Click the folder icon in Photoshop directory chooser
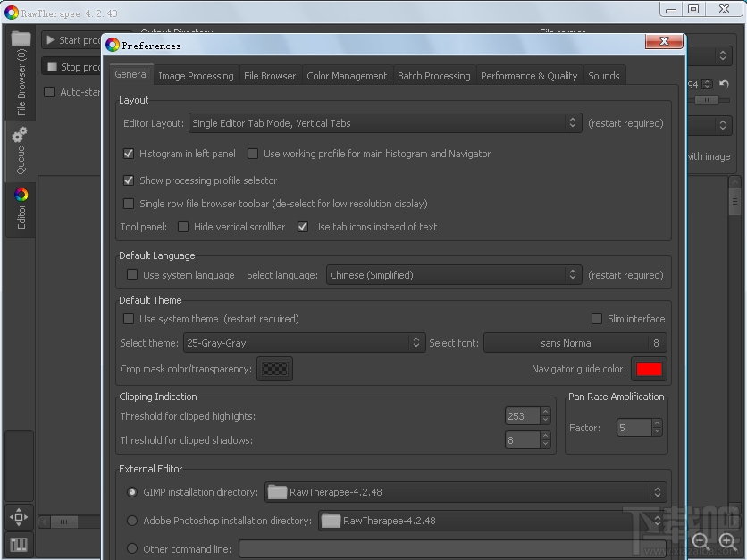747x560 pixels. [331, 521]
